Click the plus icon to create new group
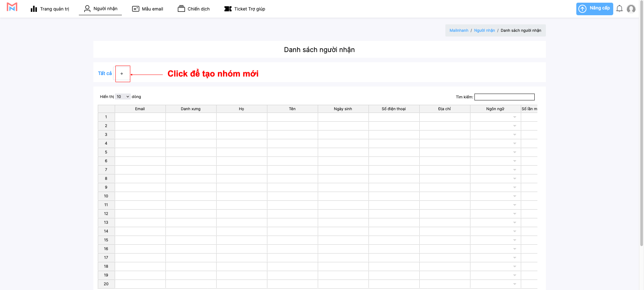 [x=122, y=74]
